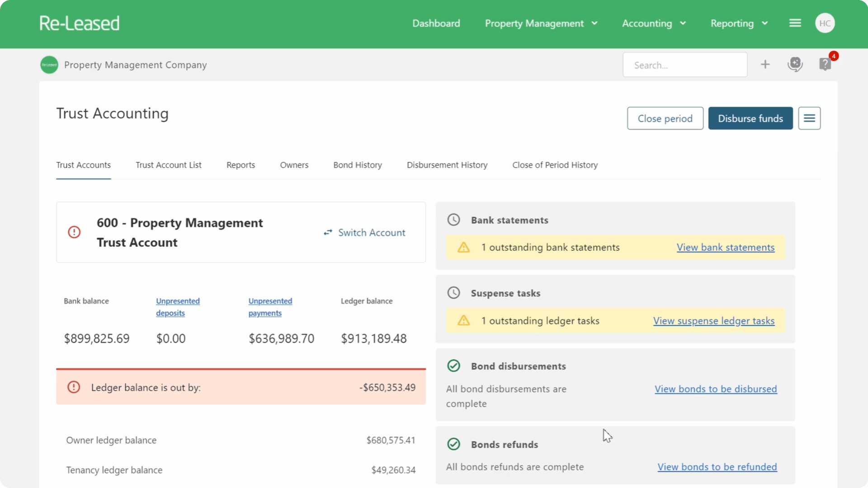The image size is (868, 488).
Task: Click the plus add-new icon
Action: click(x=765, y=65)
